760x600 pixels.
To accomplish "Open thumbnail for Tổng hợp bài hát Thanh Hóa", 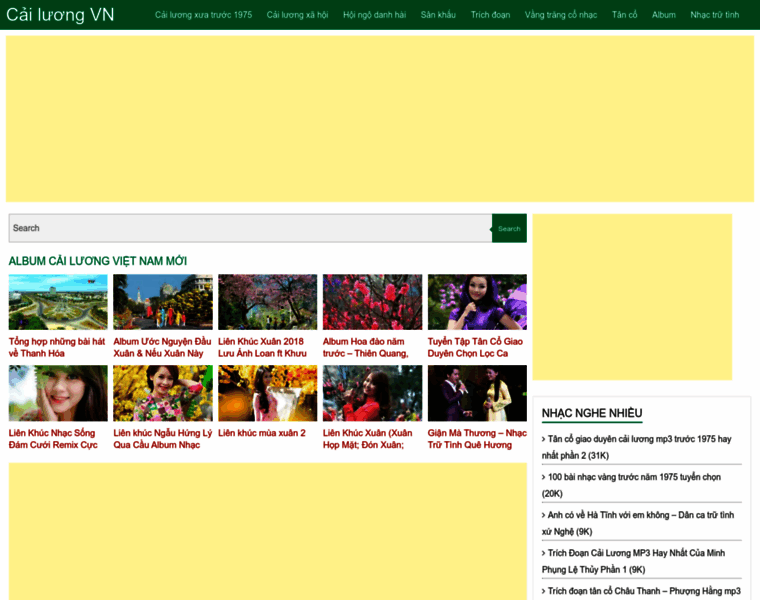I will [x=58, y=302].
